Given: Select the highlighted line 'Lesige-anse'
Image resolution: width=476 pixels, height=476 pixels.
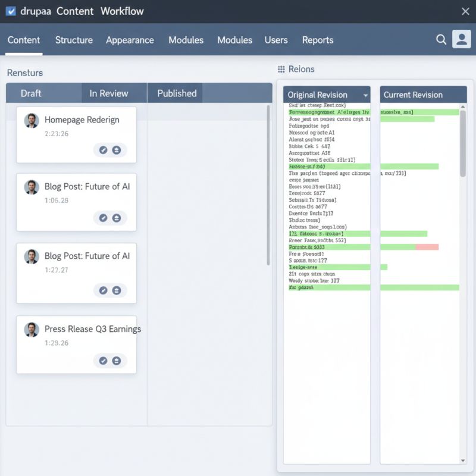Looking at the screenshot, I should tap(330, 267).
